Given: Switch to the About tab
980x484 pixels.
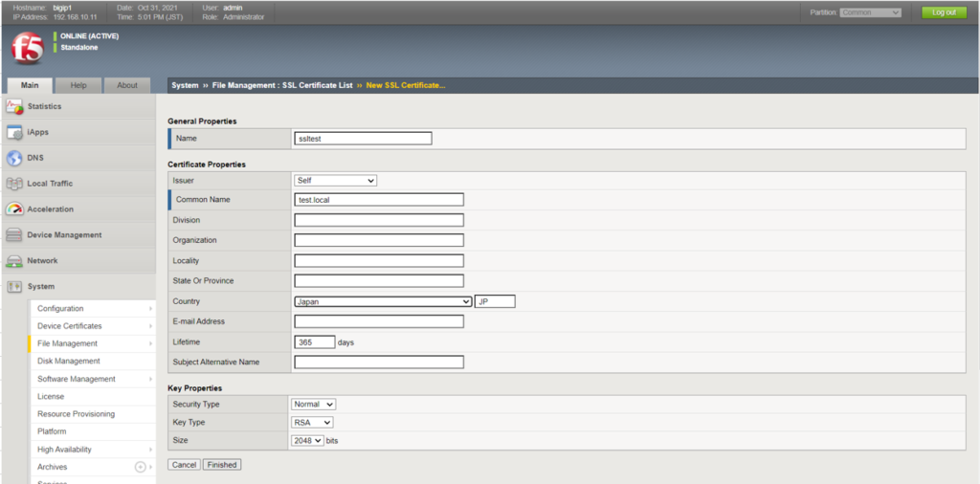Looking at the screenshot, I should [x=127, y=85].
